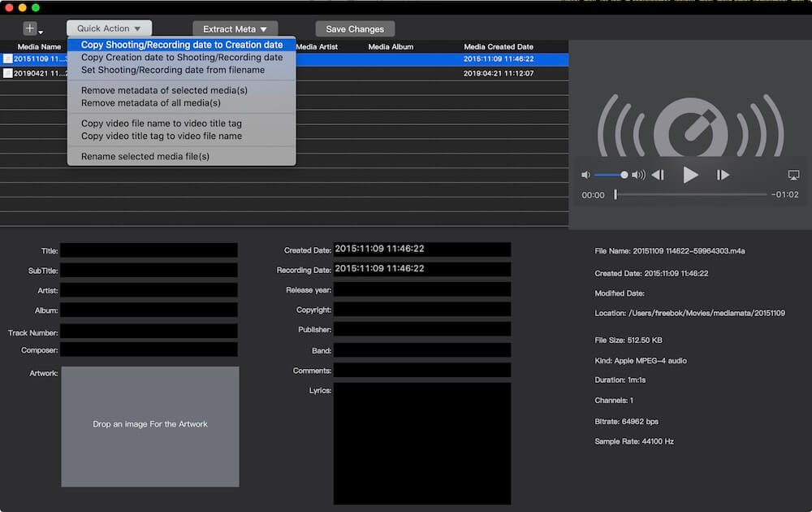Click the file icon of 20151109 row
The height and width of the screenshot is (512, 812).
click(x=7, y=59)
